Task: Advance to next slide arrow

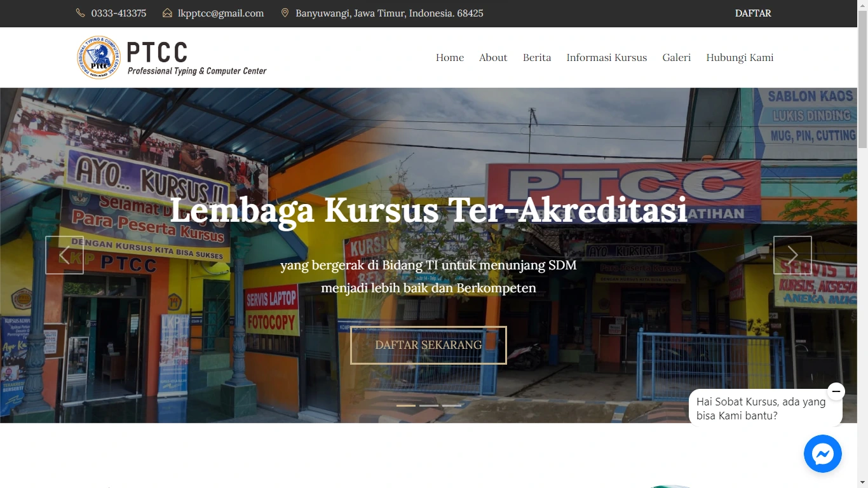Action: coord(792,255)
